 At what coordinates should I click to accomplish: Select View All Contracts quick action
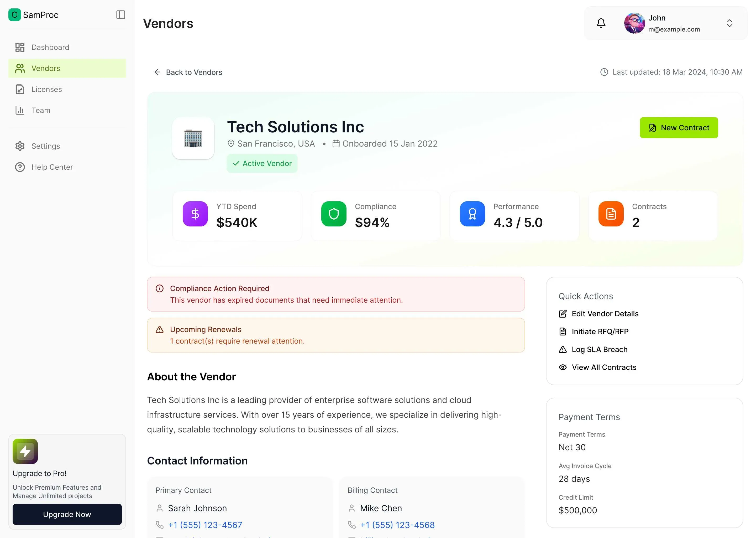click(x=597, y=368)
